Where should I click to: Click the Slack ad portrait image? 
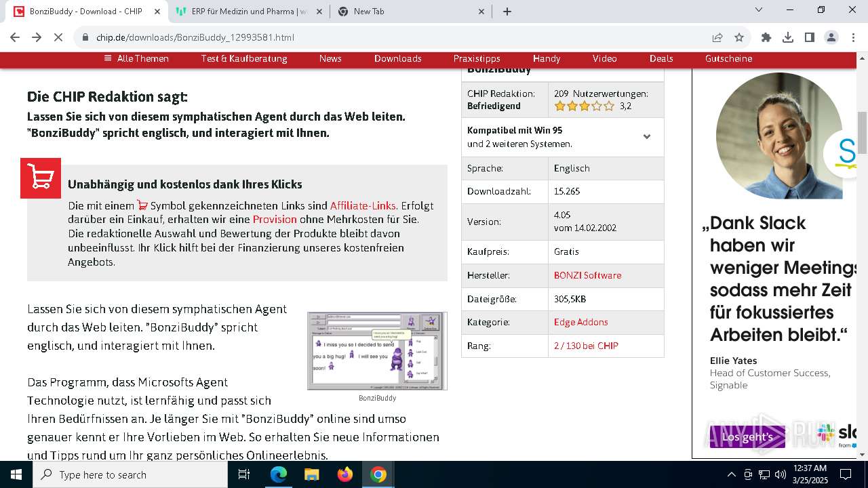click(779, 136)
